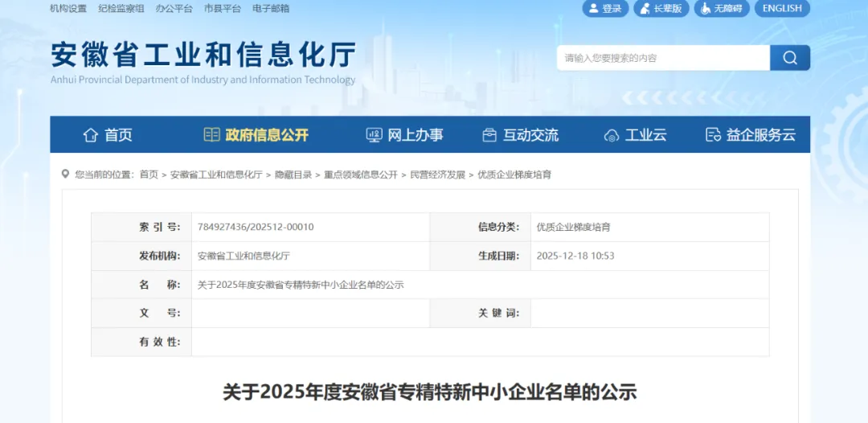
Task: Click the 政府信息公开 book icon
Action: coord(211,135)
